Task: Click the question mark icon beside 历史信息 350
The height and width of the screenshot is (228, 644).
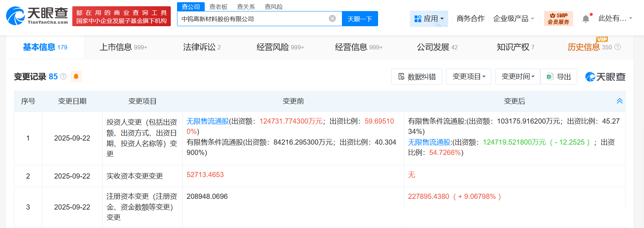Action: (x=618, y=47)
